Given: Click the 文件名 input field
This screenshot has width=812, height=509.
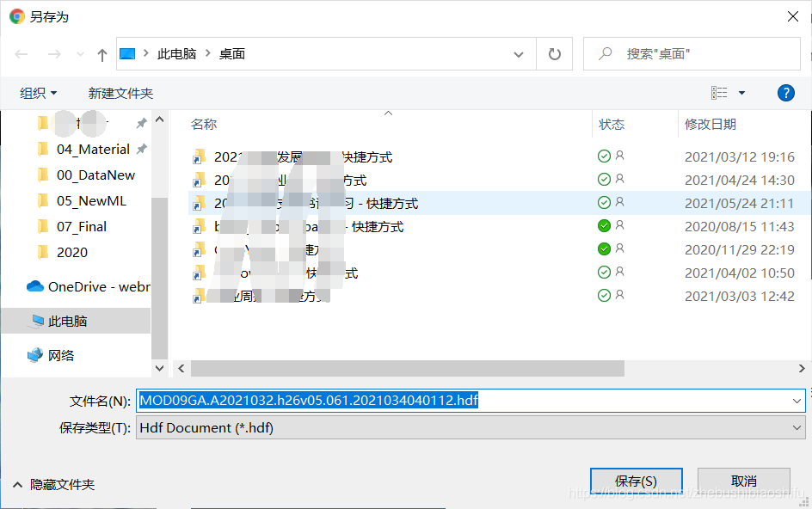Looking at the screenshot, I should tap(471, 401).
